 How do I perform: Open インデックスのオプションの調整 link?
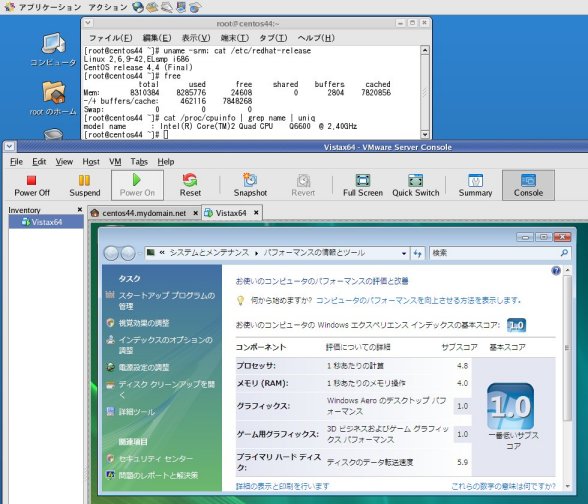click(x=165, y=345)
